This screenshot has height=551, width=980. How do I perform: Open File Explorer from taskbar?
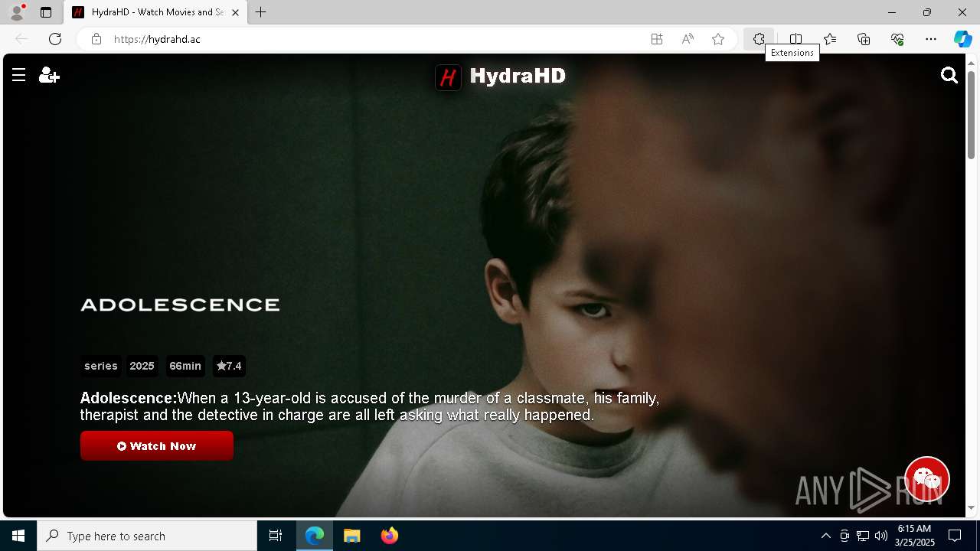(352, 536)
